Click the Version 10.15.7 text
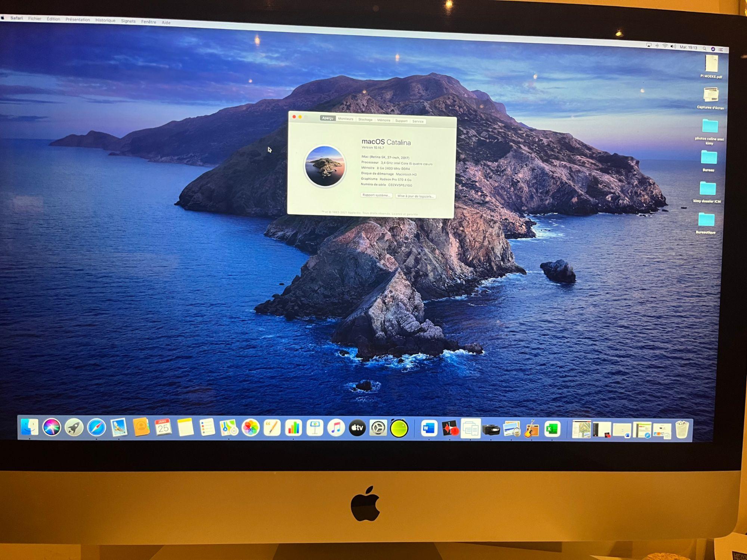Viewport: 747px width, 560px height. [x=373, y=147]
